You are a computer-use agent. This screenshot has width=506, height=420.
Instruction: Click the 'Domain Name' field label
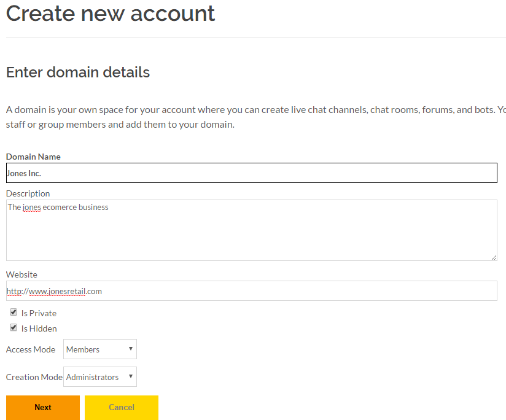pos(33,157)
